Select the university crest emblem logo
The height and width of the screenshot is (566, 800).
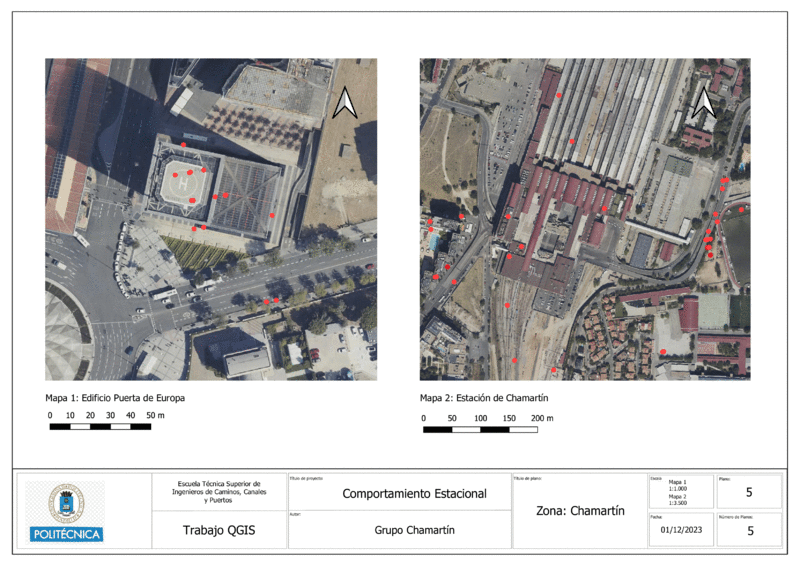pos(67,503)
